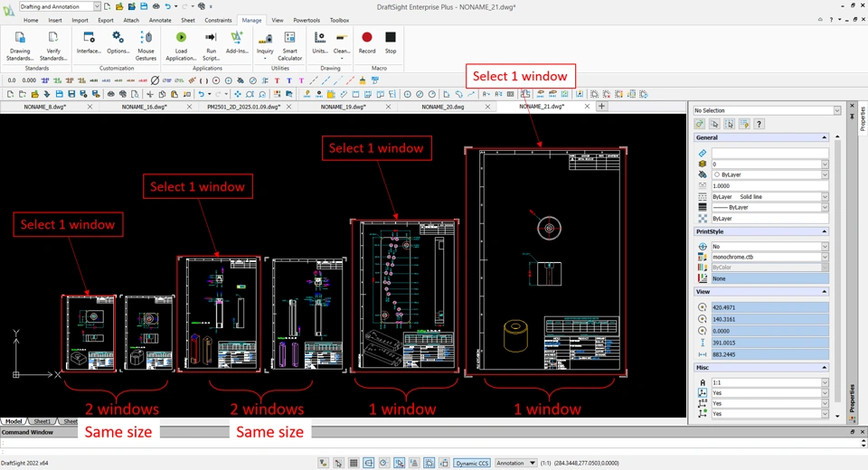Image resolution: width=868 pixels, height=470 pixels.
Task: Switch to the Annotate ribbon tab
Action: tap(159, 20)
